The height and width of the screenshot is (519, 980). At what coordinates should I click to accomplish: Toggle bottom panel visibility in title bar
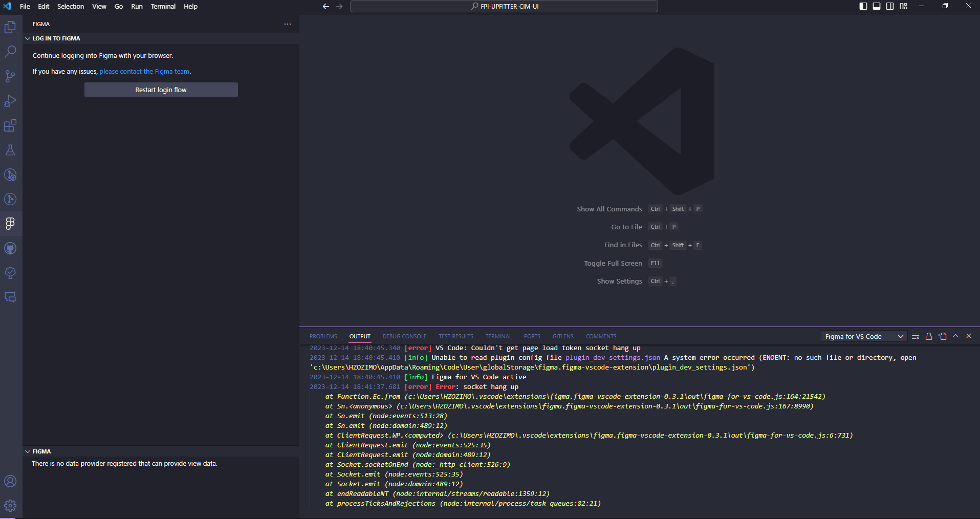[x=877, y=6]
